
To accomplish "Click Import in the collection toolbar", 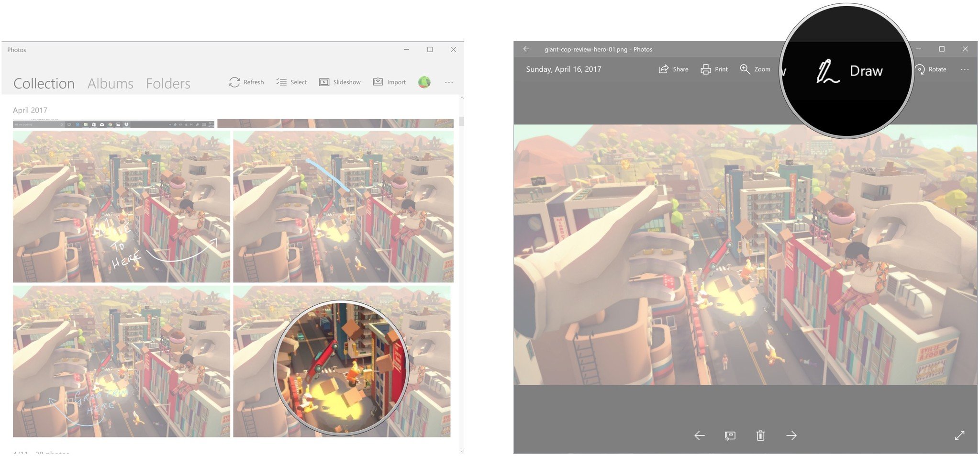I will click(x=390, y=82).
